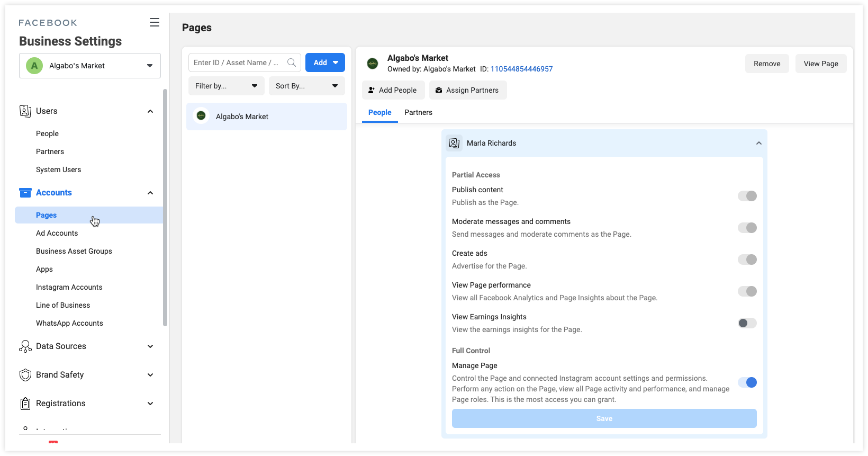The image size is (868, 456).
Task: Click the Data Sources icon
Action: tap(25, 346)
